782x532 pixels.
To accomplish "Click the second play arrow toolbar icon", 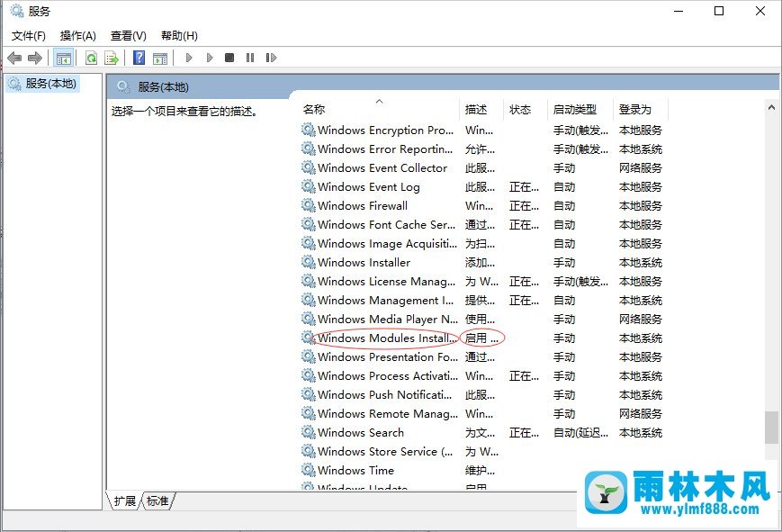I will 210,58.
